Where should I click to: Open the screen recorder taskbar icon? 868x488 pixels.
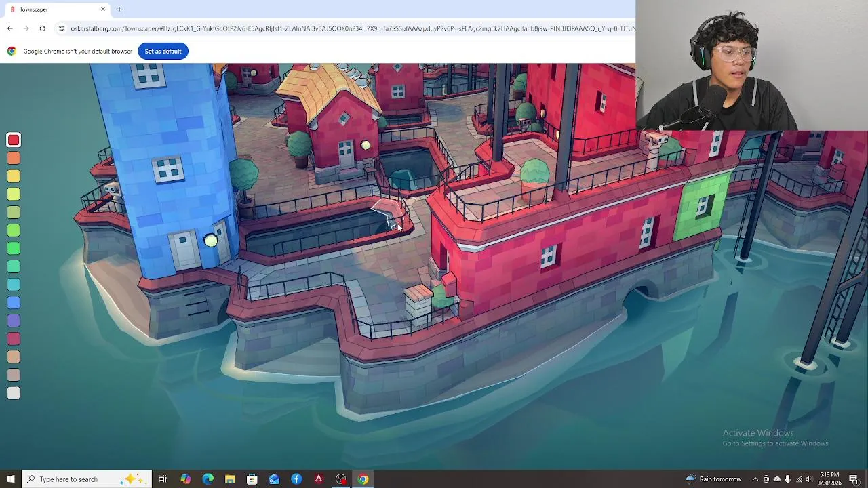tap(341, 479)
